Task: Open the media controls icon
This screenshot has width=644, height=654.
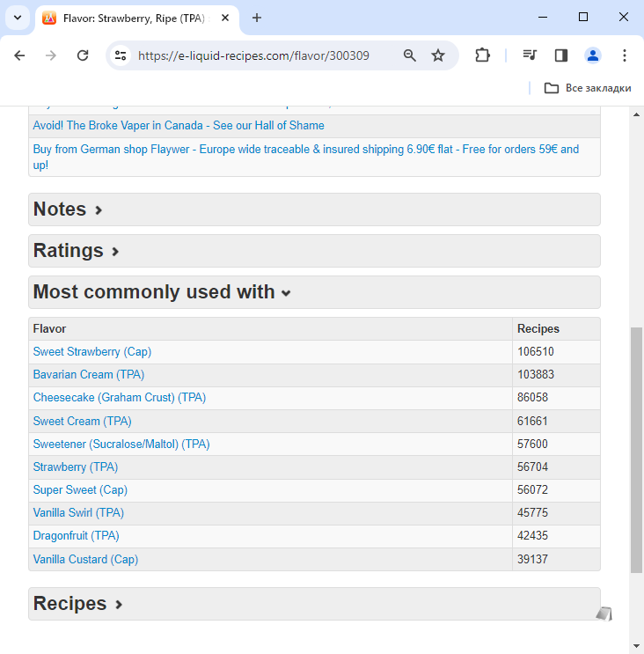Action: coord(530,55)
